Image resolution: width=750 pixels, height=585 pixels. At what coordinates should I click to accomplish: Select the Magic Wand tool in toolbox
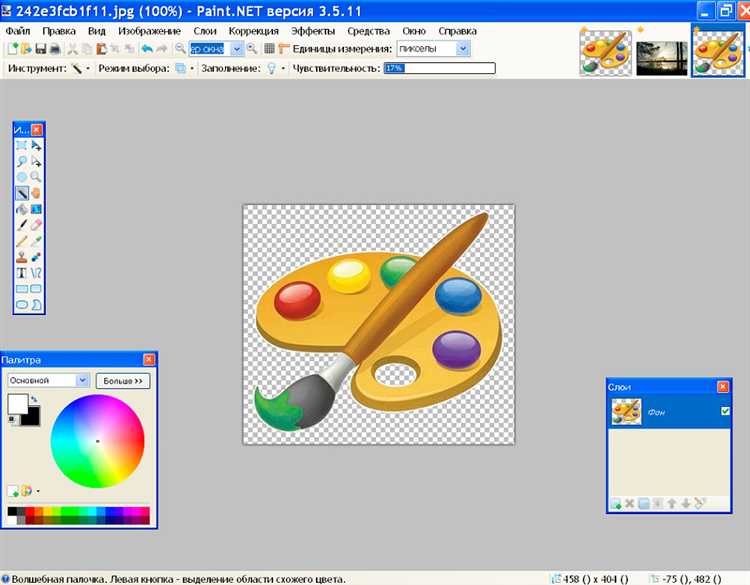(22, 193)
